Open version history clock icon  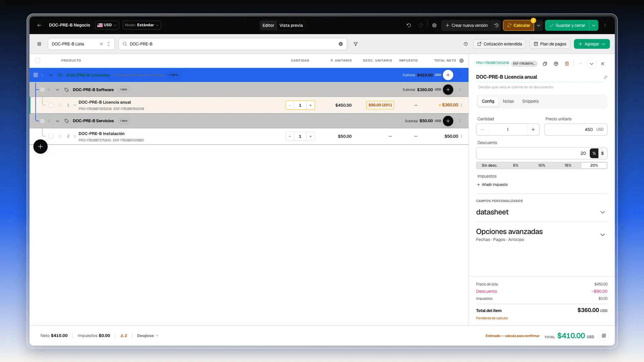[496, 25]
